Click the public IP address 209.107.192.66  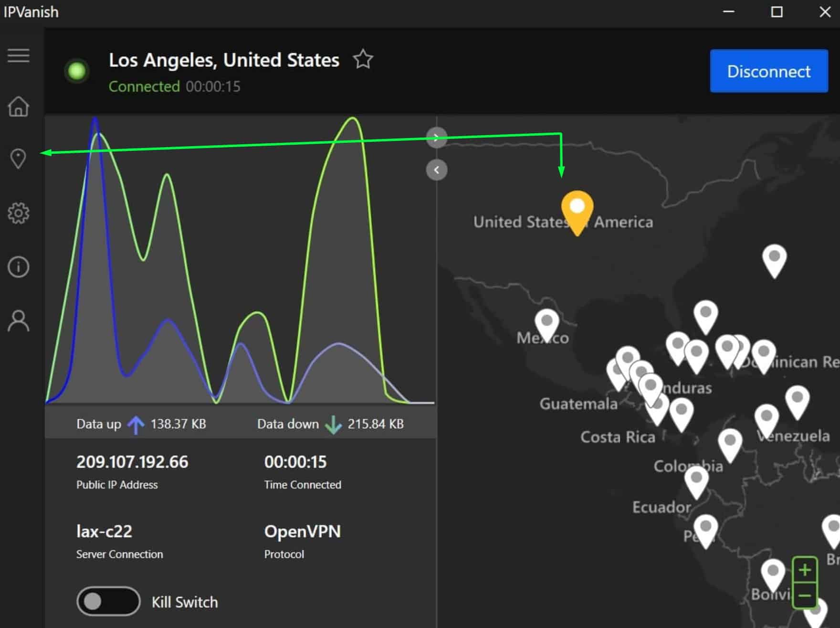(x=132, y=462)
